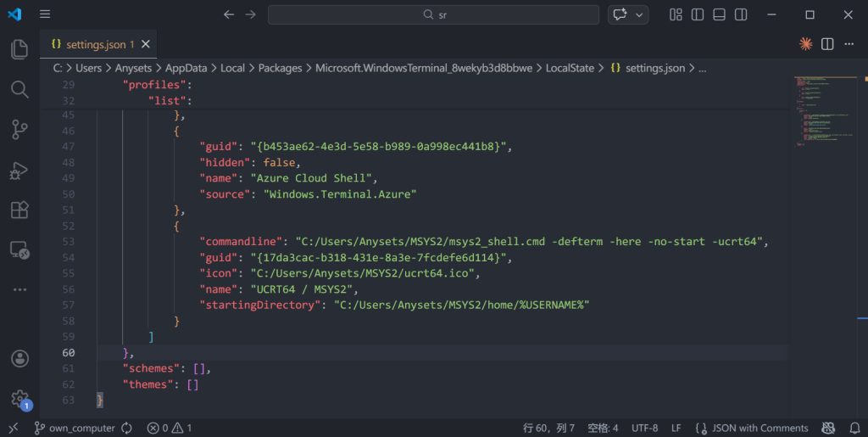Viewport: 868px width, 437px height.
Task: Select the settings.json editor tab
Action: [x=88, y=44]
